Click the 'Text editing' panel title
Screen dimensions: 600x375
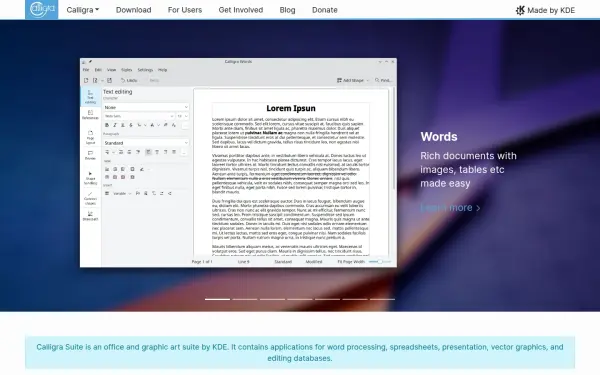coord(117,92)
